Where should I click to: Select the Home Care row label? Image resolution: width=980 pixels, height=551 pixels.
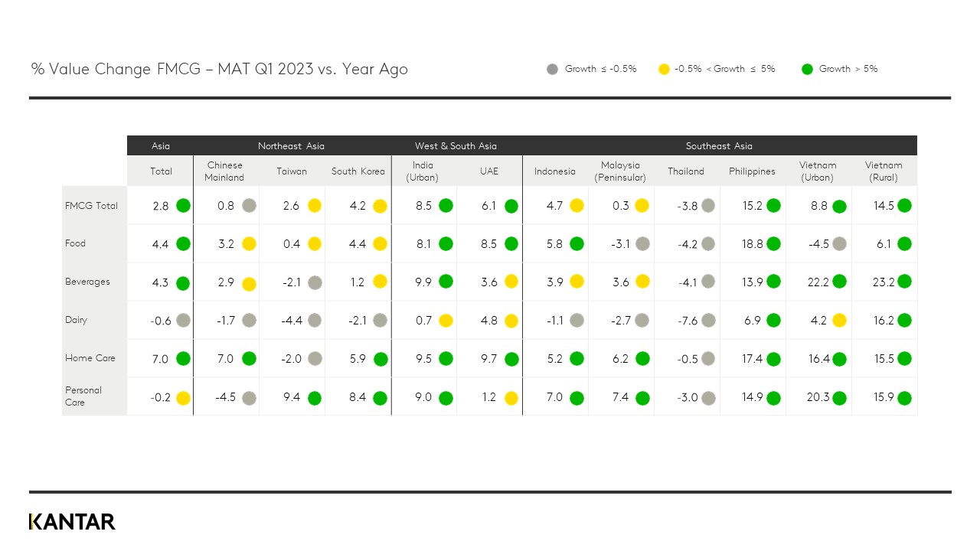(90, 358)
